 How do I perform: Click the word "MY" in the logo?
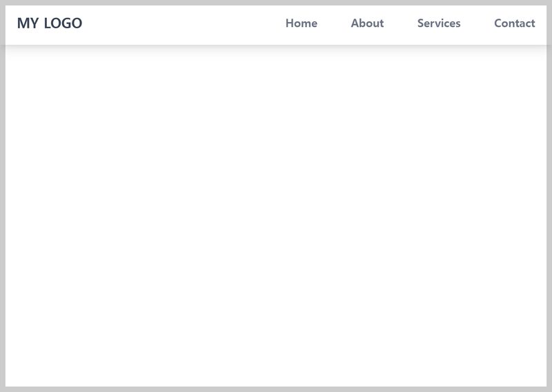point(28,23)
